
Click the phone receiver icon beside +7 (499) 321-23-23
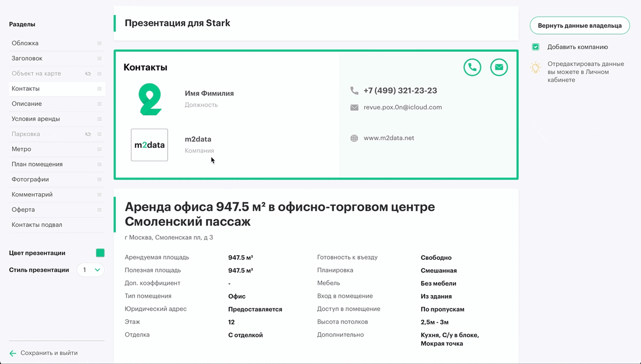(354, 90)
